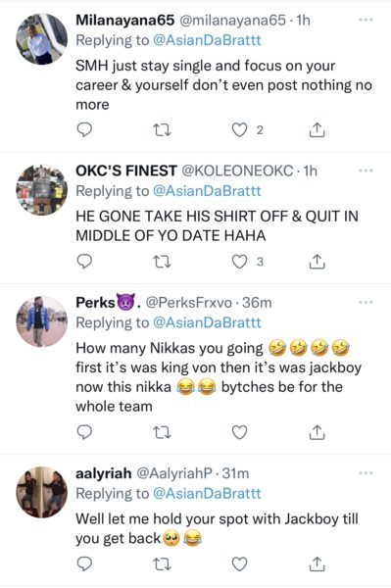This screenshot has height=588, width=391.
Task: View Perks profile avatar
Action: (x=41, y=321)
